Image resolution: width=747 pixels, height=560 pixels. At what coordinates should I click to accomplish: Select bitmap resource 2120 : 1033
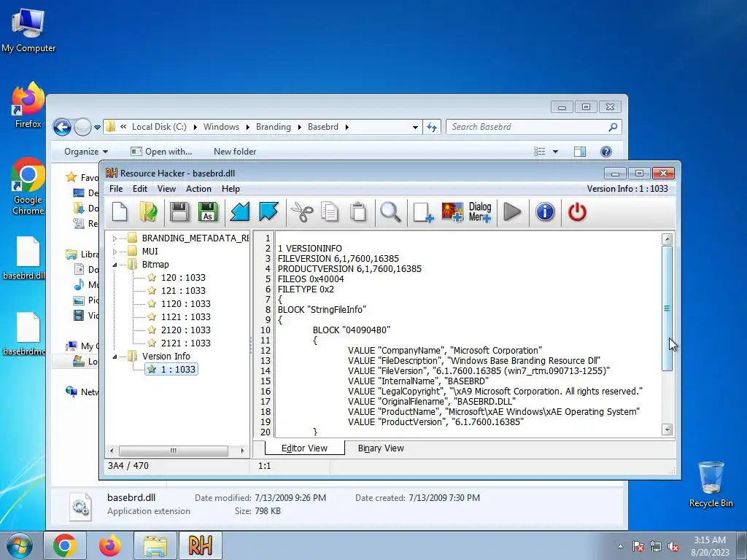click(185, 330)
